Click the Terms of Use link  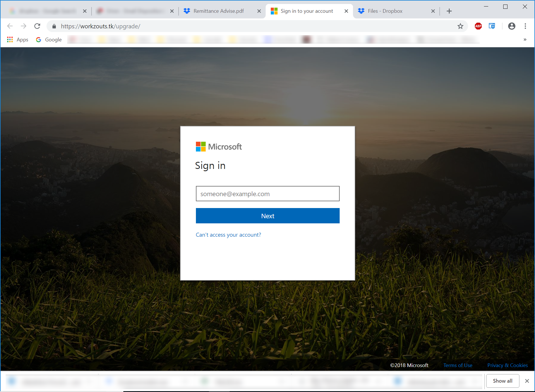(x=458, y=365)
